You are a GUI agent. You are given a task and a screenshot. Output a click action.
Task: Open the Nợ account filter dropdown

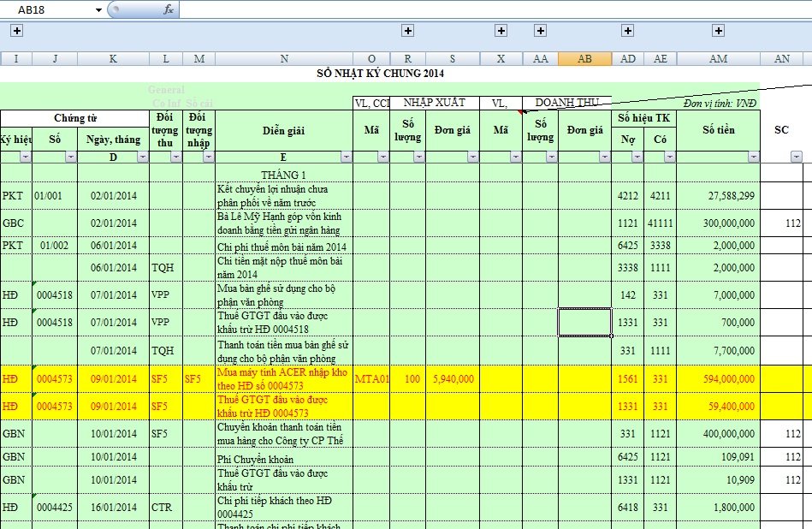tap(636, 158)
